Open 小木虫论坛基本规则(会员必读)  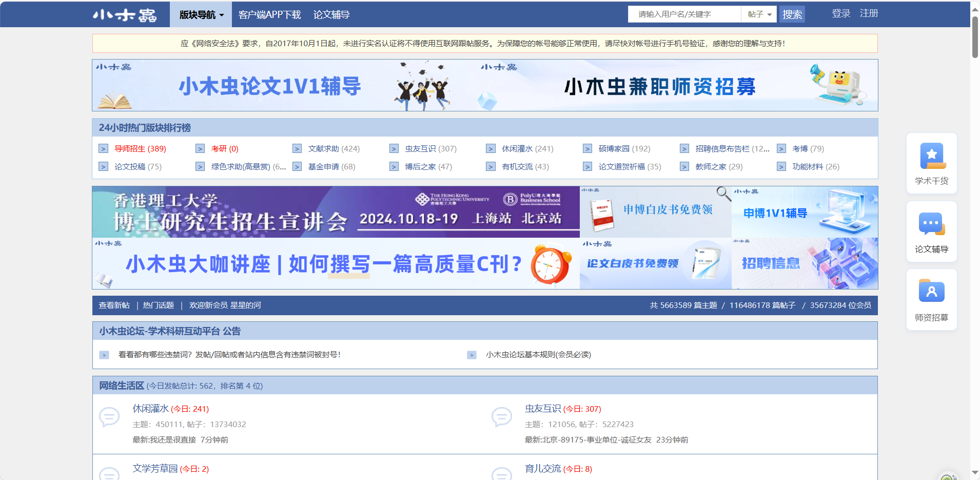coord(538,355)
